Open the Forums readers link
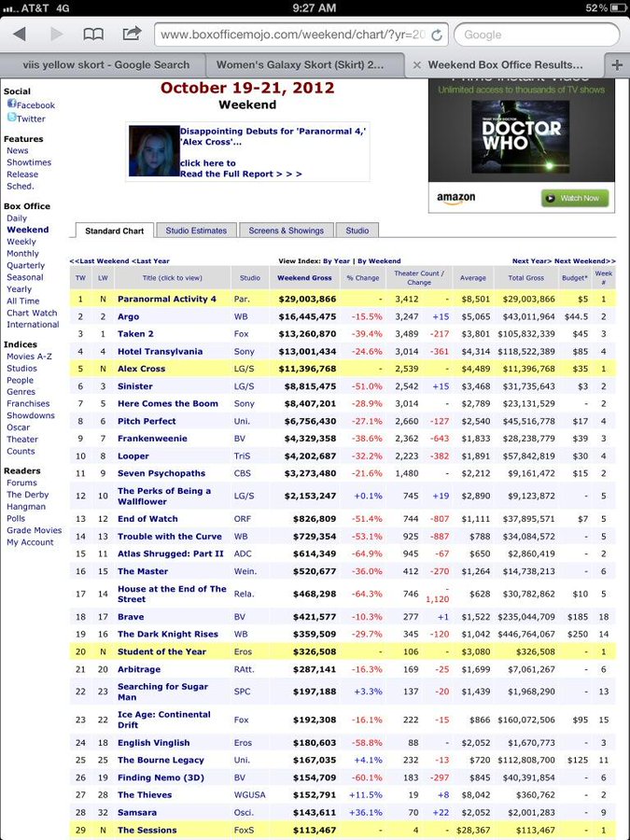The image size is (630, 840). click(x=21, y=483)
